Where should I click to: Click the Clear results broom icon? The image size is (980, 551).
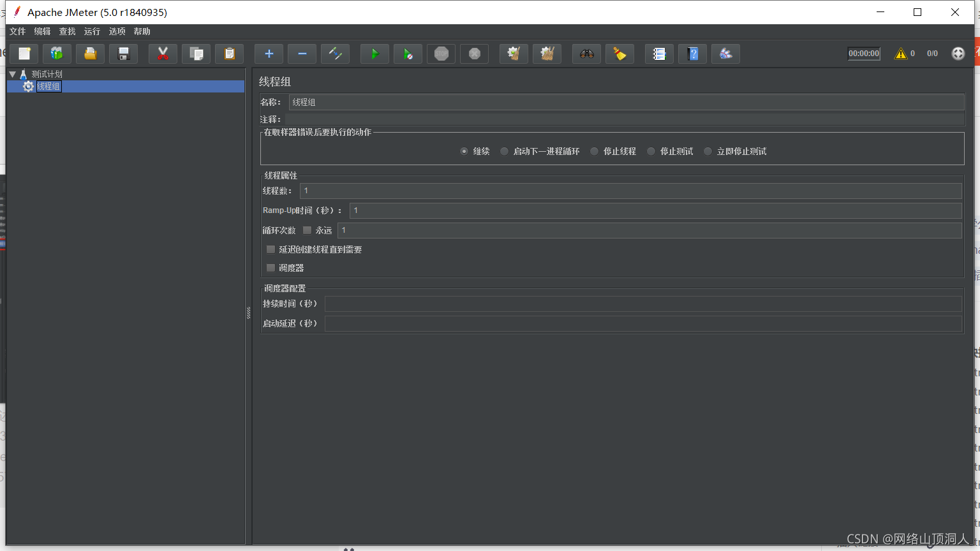[x=514, y=54]
